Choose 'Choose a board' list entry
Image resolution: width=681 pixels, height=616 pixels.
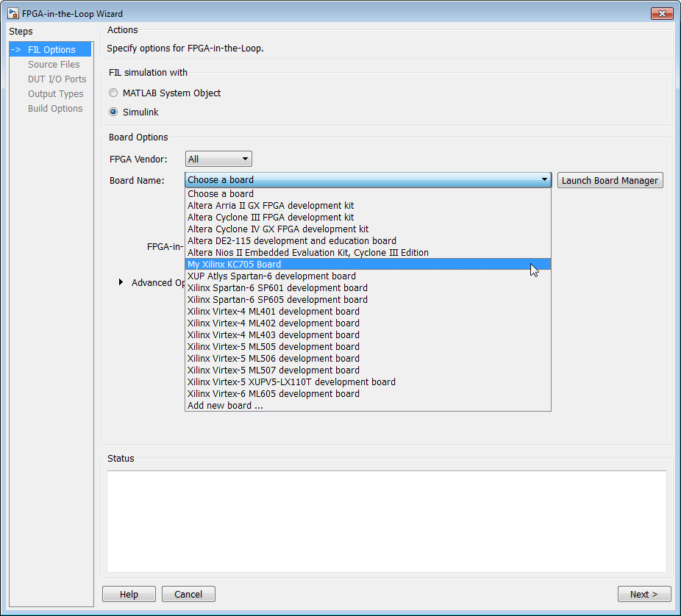[368, 193]
